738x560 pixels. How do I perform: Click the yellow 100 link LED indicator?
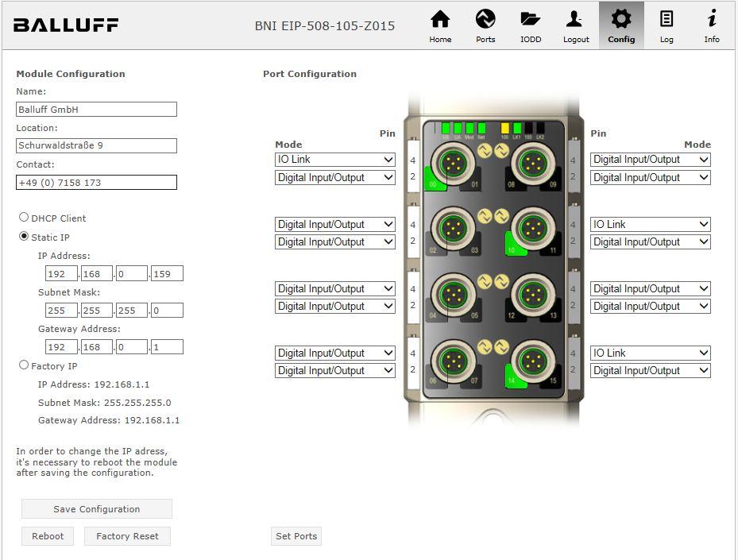[504, 128]
